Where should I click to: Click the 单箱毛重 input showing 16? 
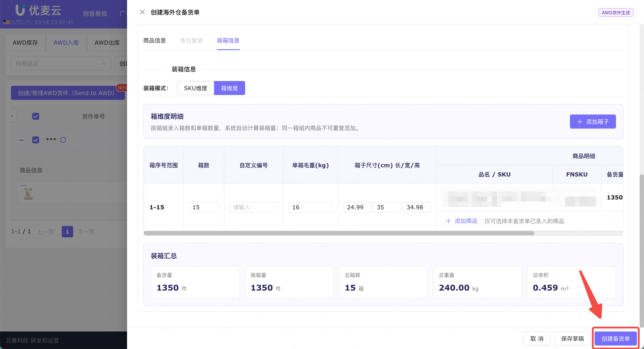(x=310, y=207)
